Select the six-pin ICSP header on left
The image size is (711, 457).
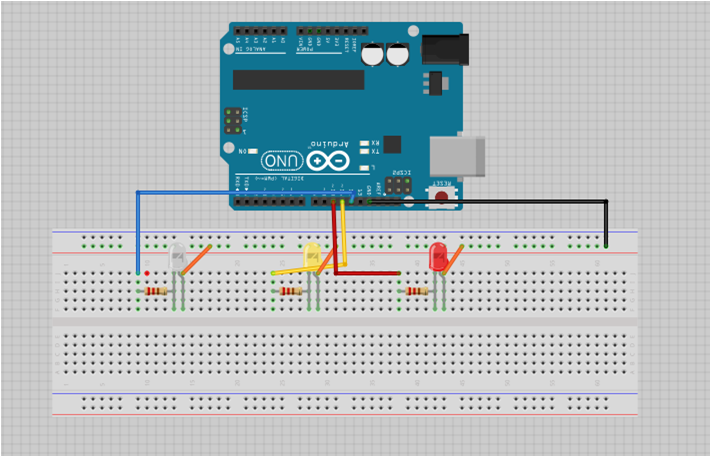tap(233, 121)
